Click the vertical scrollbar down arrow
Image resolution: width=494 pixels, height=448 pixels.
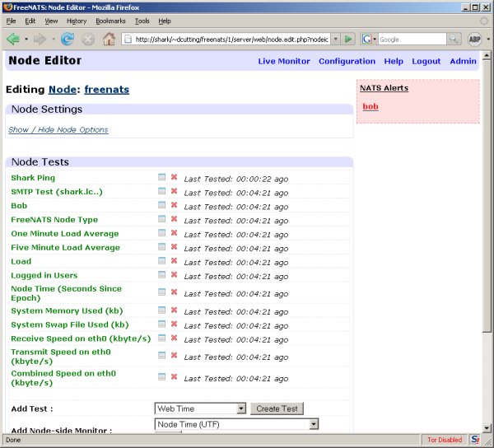pos(487,428)
